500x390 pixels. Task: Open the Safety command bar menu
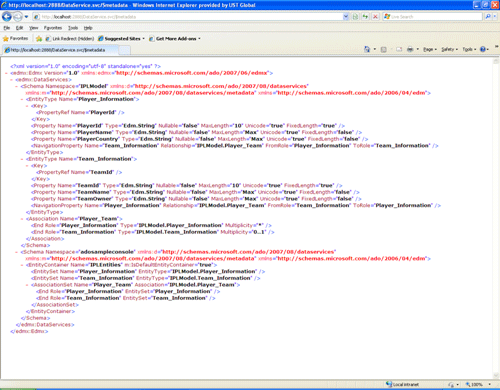pos(449,49)
